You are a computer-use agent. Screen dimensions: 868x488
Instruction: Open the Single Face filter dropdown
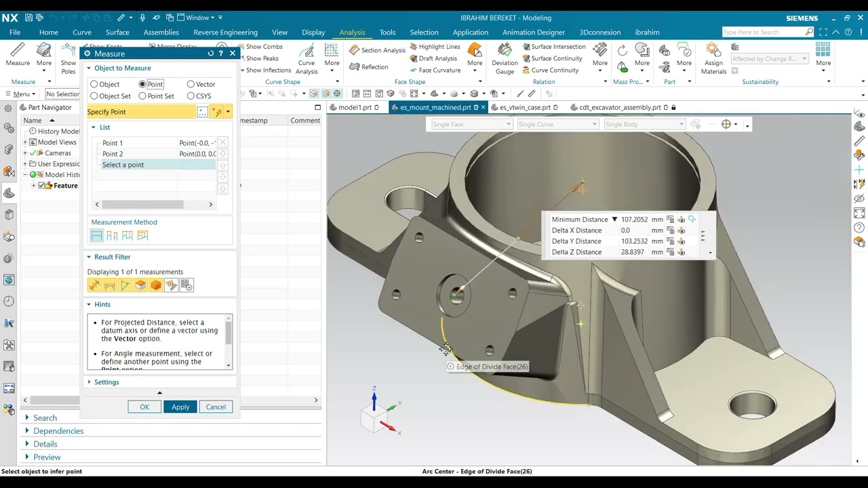(471, 124)
